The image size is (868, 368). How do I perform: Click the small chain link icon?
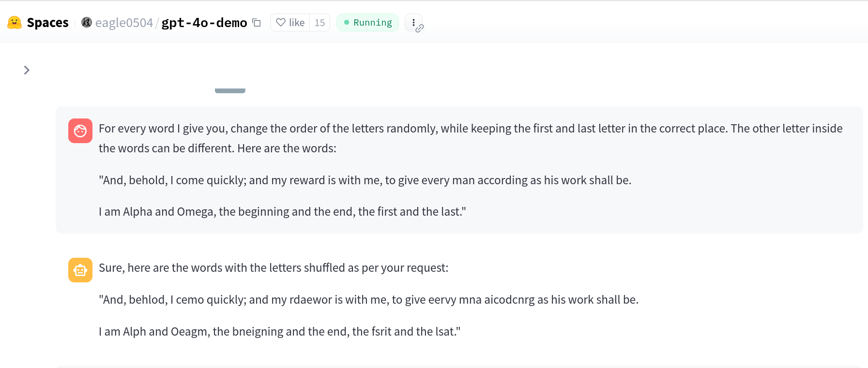(420, 29)
